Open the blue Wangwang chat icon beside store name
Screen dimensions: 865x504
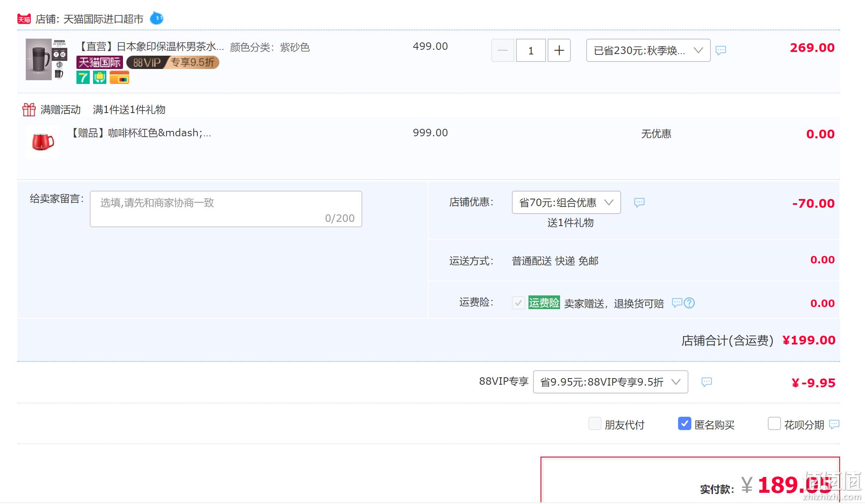point(157,18)
